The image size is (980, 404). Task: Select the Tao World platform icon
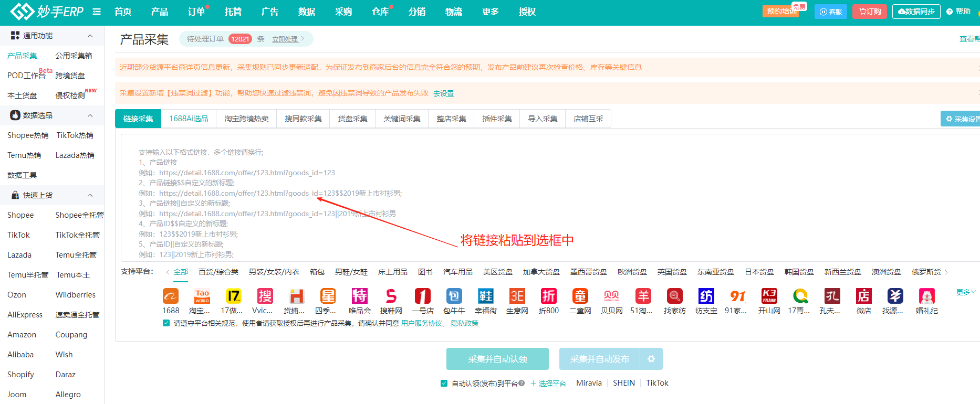pos(202,296)
